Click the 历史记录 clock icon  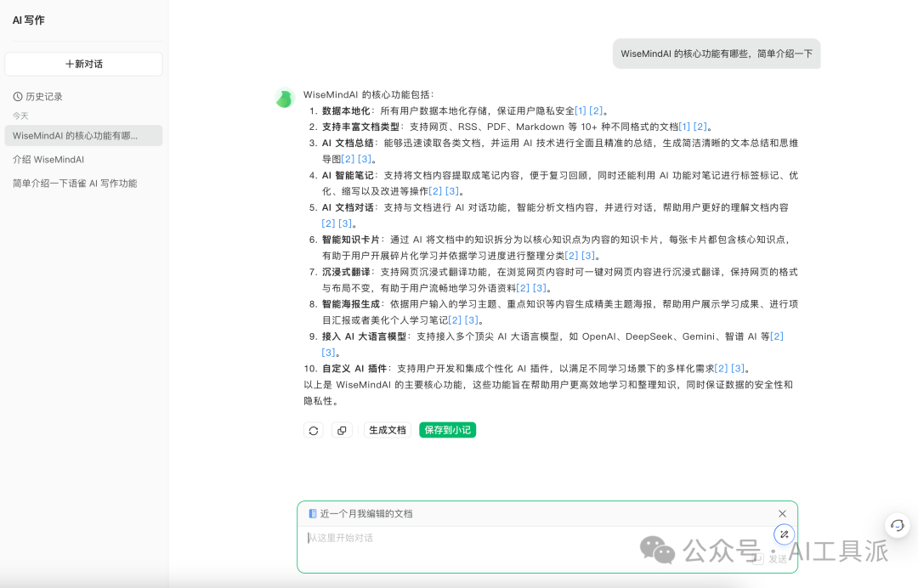(x=18, y=97)
